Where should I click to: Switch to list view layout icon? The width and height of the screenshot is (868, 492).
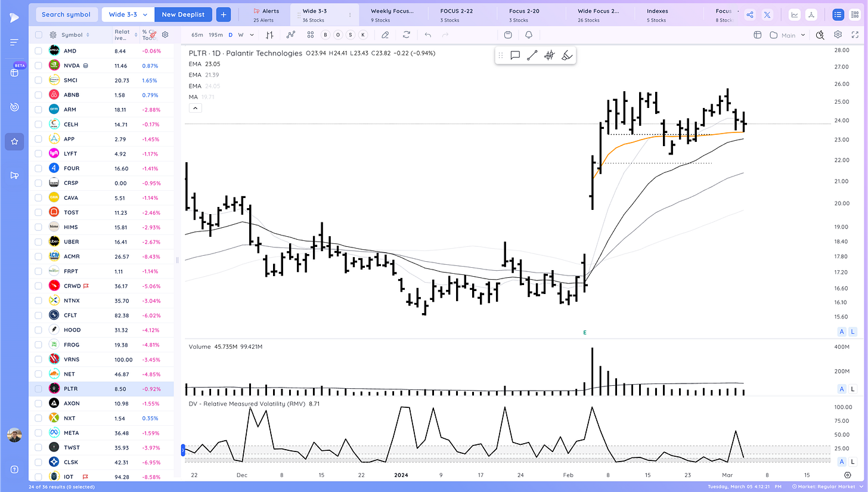point(839,15)
